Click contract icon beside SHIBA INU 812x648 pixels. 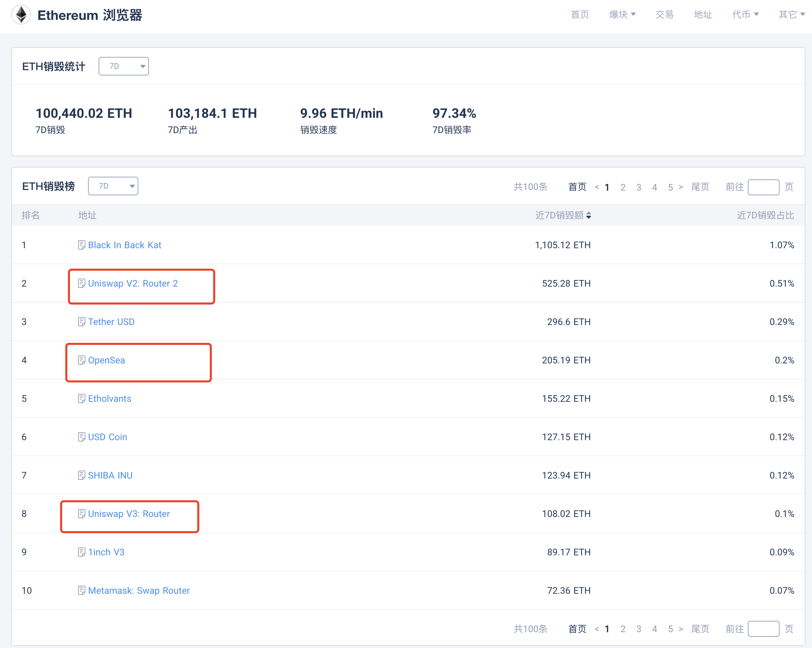[x=81, y=476]
